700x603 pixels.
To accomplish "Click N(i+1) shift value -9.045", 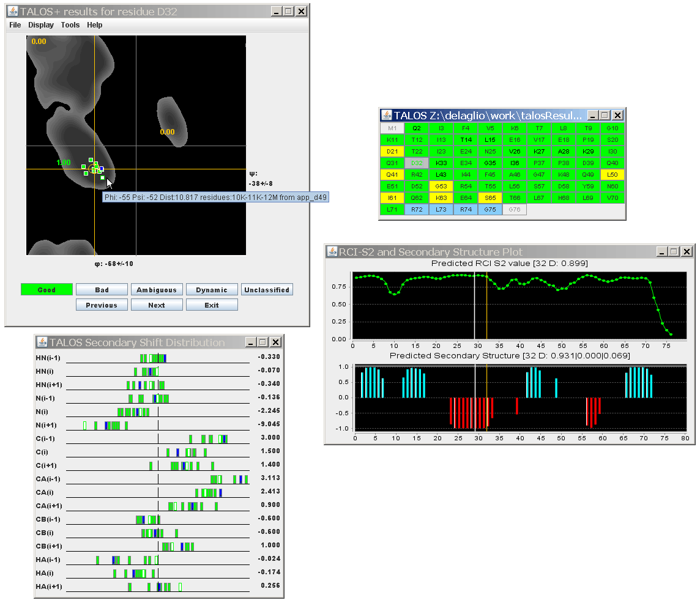I will coord(269,424).
